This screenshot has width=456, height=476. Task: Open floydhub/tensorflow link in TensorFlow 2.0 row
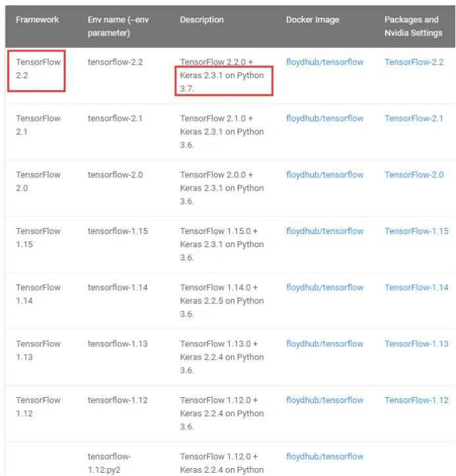point(324,175)
